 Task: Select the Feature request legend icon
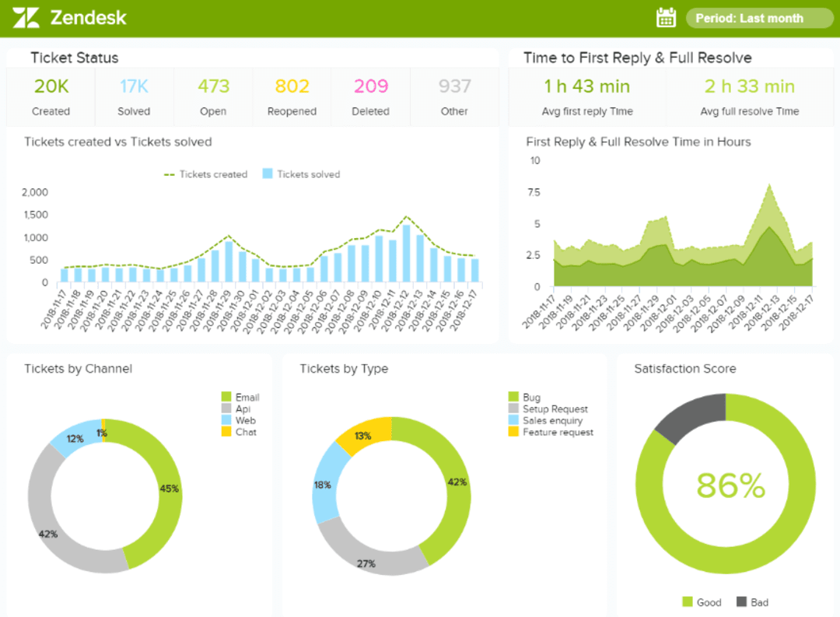[513, 432]
